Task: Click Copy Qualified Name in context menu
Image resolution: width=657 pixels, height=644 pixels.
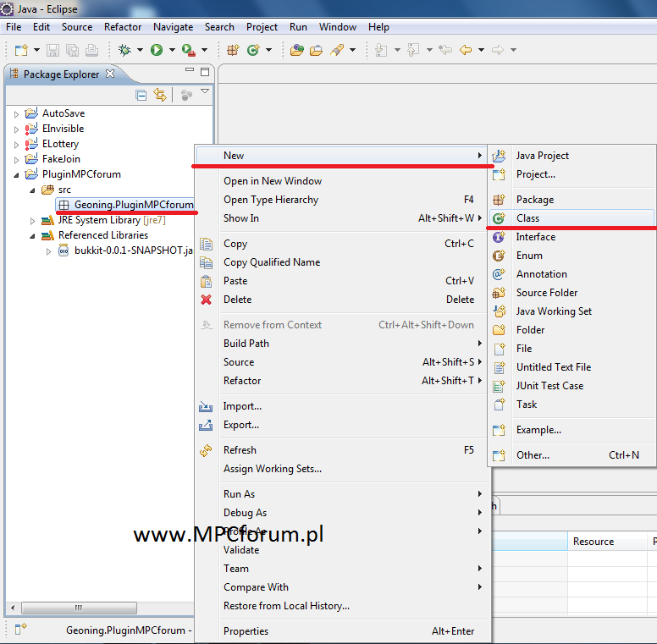Action: [341, 262]
